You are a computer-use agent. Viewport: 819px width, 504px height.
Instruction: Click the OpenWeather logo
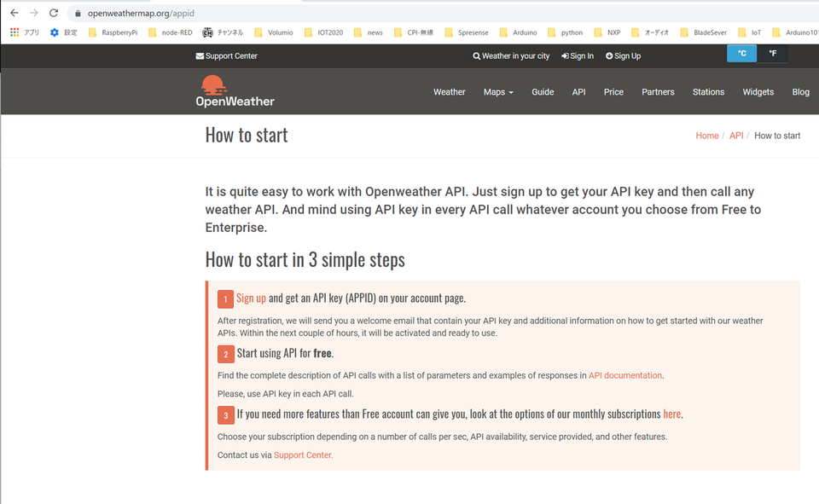coord(235,91)
